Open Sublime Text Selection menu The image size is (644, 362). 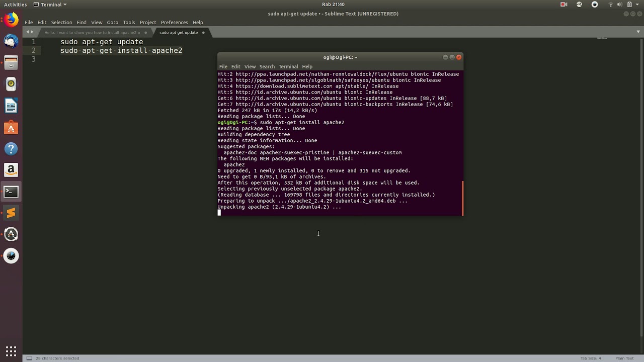click(x=61, y=22)
